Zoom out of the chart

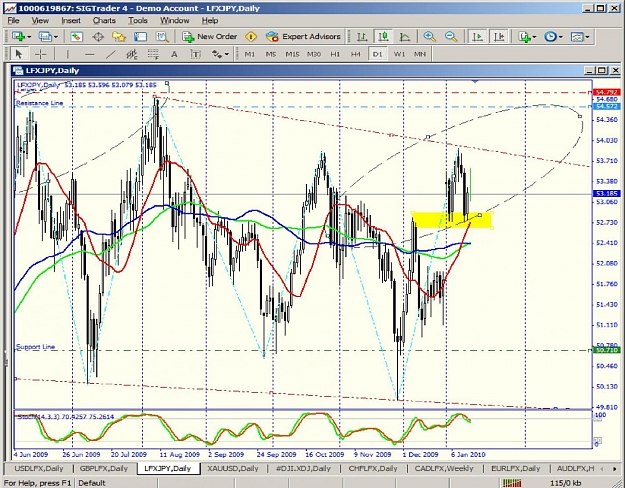[451, 37]
